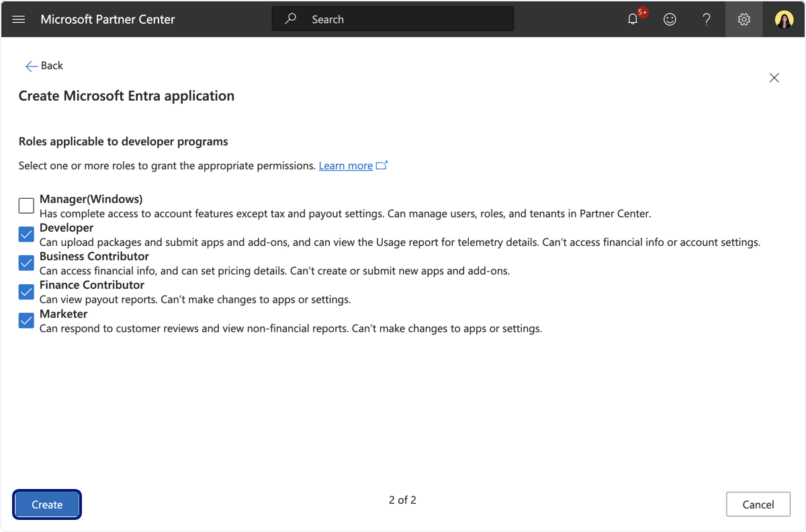This screenshot has height=532, width=806.
Task: Open the help question mark icon
Action: tap(707, 19)
